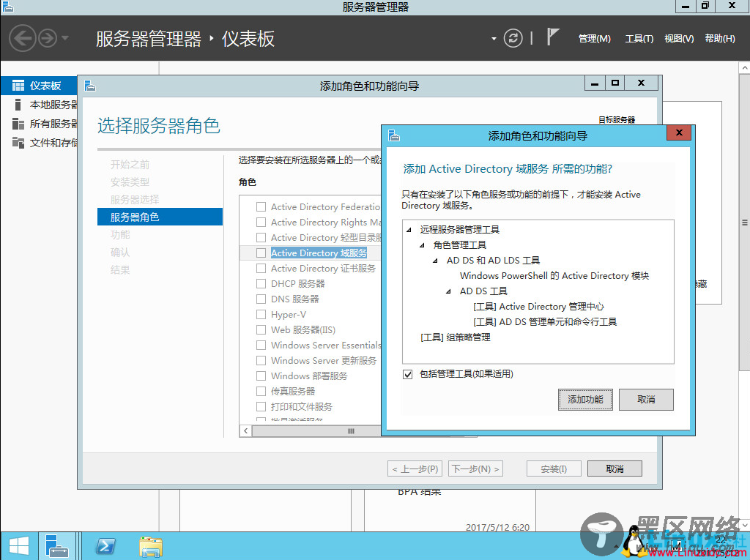Image resolution: width=750 pixels, height=560 pixels.
Task: Open the notifications flag icon
Action: pyautogui.click(x=552, y=37)
